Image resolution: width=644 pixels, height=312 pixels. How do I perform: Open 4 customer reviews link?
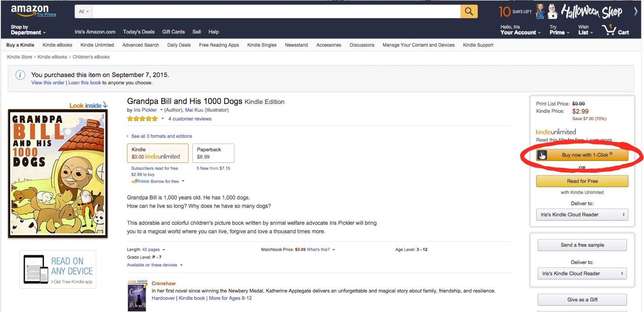[x=190, y=119]
